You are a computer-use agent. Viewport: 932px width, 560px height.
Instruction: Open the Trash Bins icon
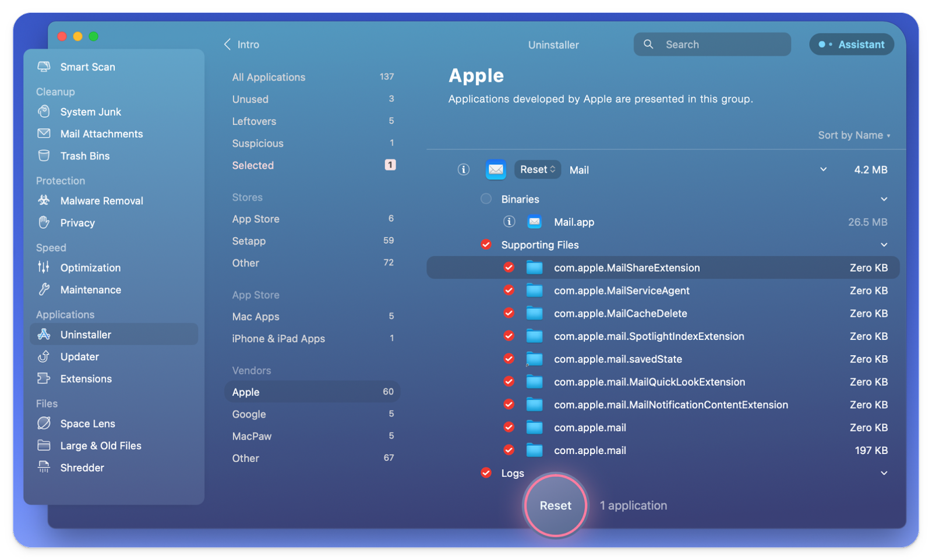click(44, 155)
